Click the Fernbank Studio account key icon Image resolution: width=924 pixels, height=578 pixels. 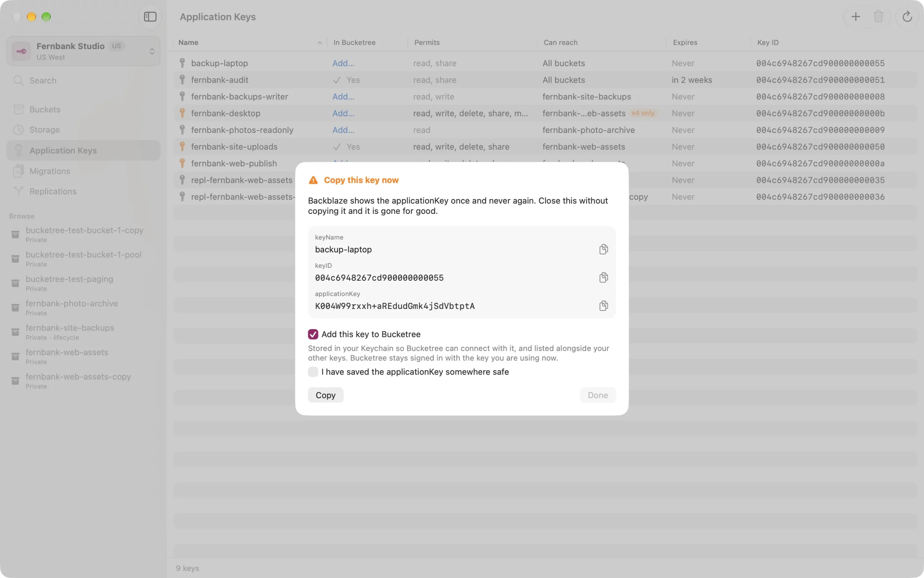point(21,51)
